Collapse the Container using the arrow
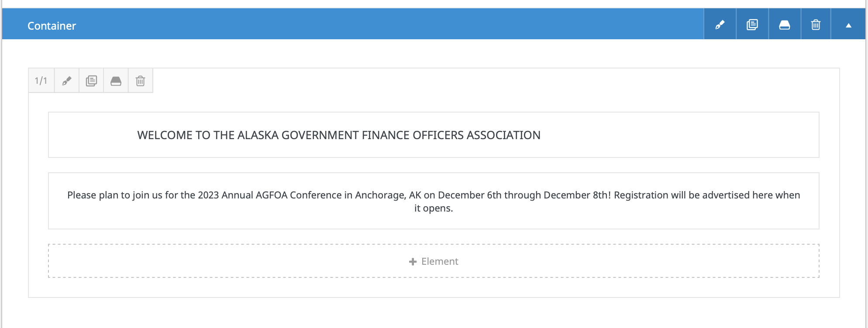The image size is (868, 328). (x=848, y=25)
